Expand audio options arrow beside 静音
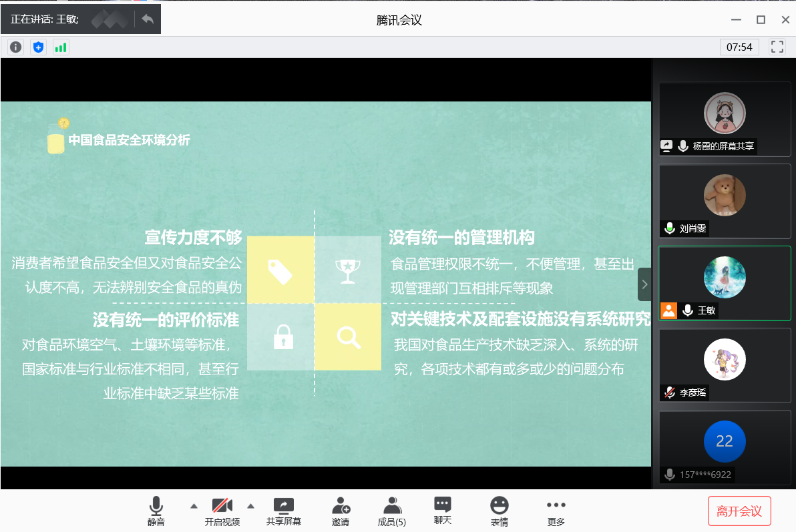This screenshot has width=796, height=532. [x=194, y=505]
